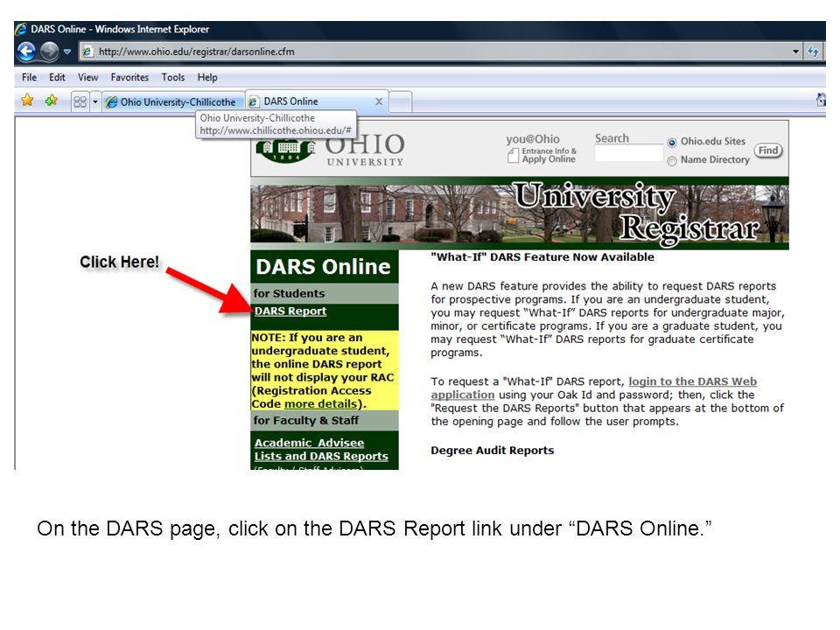Click the DARS Report link

point(290,311)
